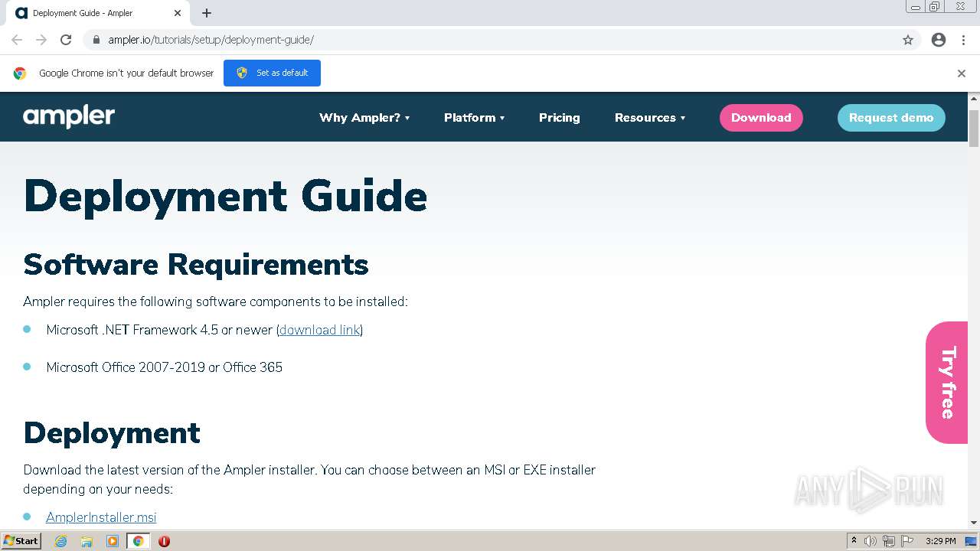Expand the Why Ampler? menu
The height and width of the screenshot is (551, 980).
[364, 118]
